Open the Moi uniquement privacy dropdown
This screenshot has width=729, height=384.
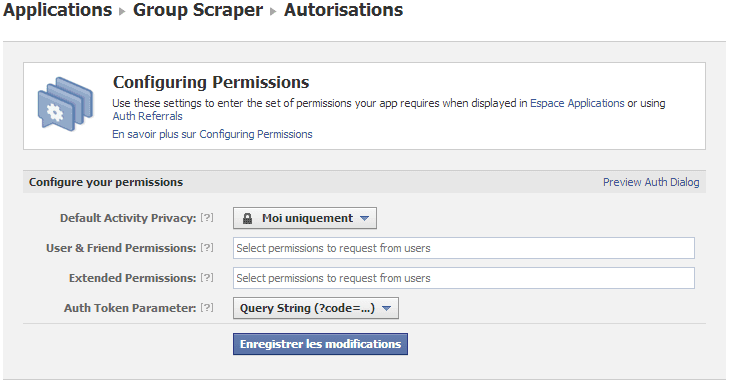(x=305, y=218)
